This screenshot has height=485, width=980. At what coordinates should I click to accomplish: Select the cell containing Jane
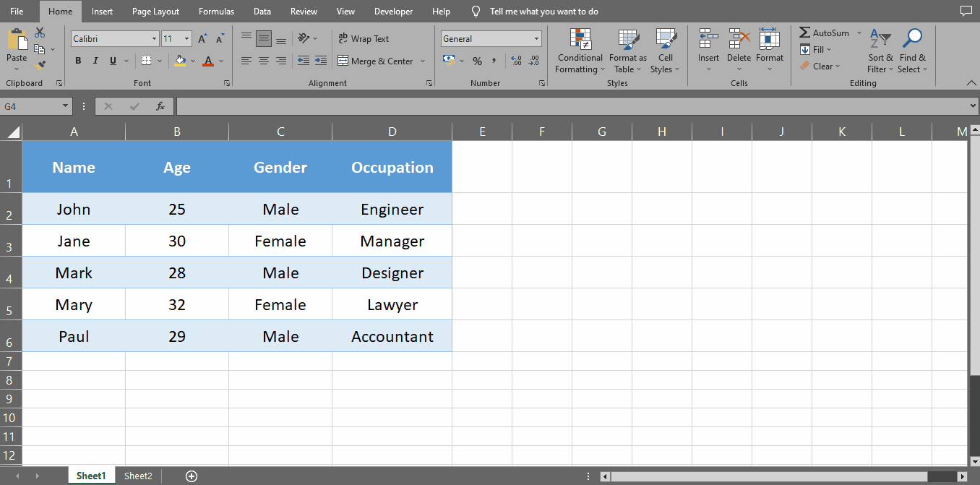74,241
